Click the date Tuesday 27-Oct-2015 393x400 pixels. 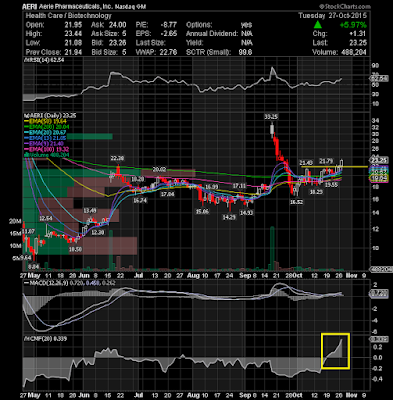332,16
